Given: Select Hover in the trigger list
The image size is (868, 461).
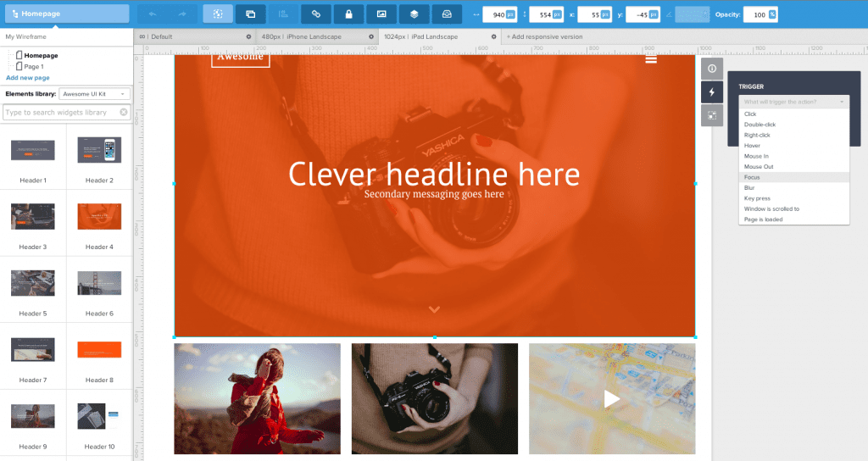Looking at the screenshot, I should (752, 146).
